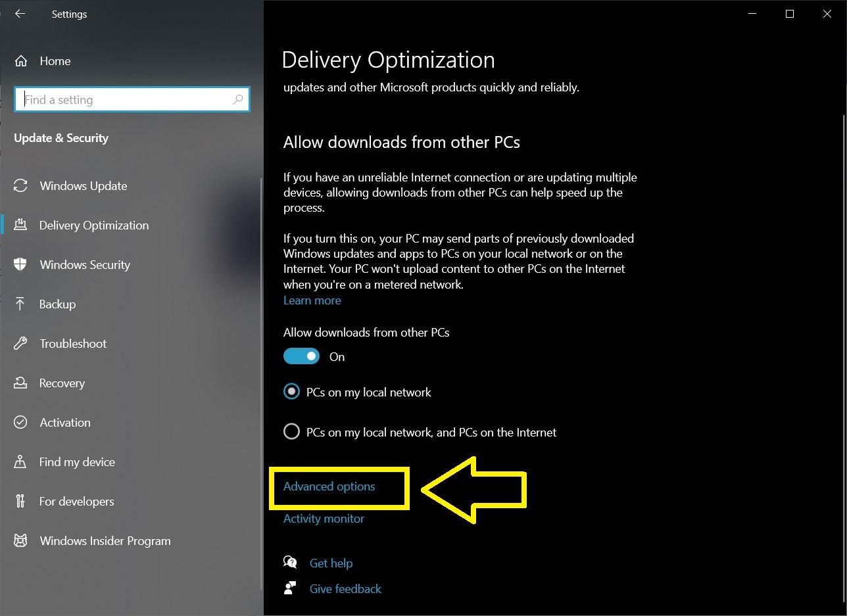The height and width of the screenshot is (616, 847).
Task: Click the For developers tools icon
Action: [20, 501]
